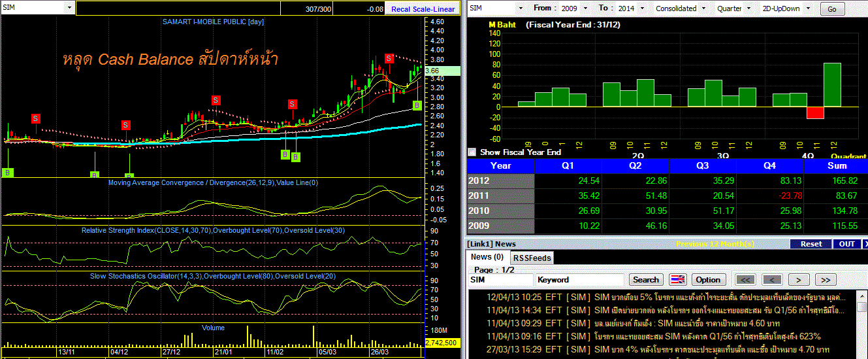Click the Option button in News panel
The image size is (868, 359).
click(708, 280)
